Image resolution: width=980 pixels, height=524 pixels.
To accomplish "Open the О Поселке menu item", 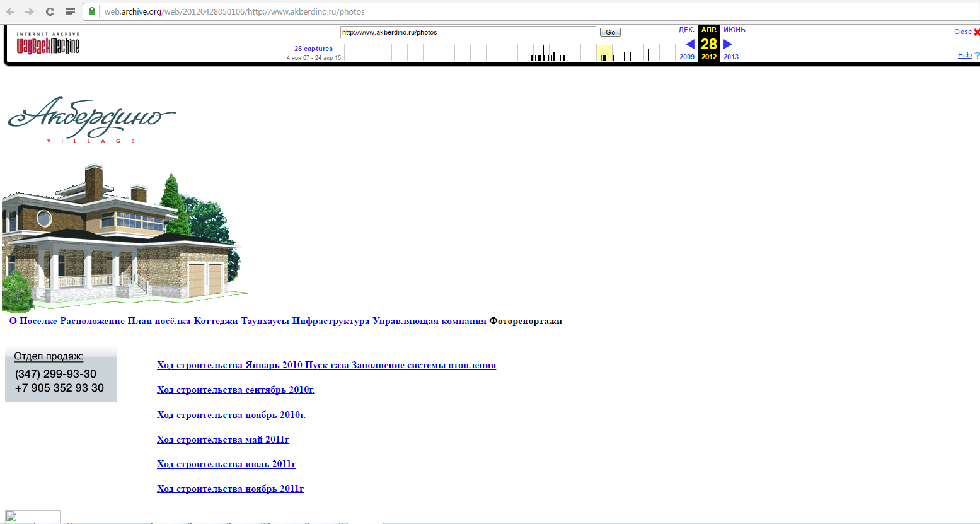I will [x=33, y=321].
